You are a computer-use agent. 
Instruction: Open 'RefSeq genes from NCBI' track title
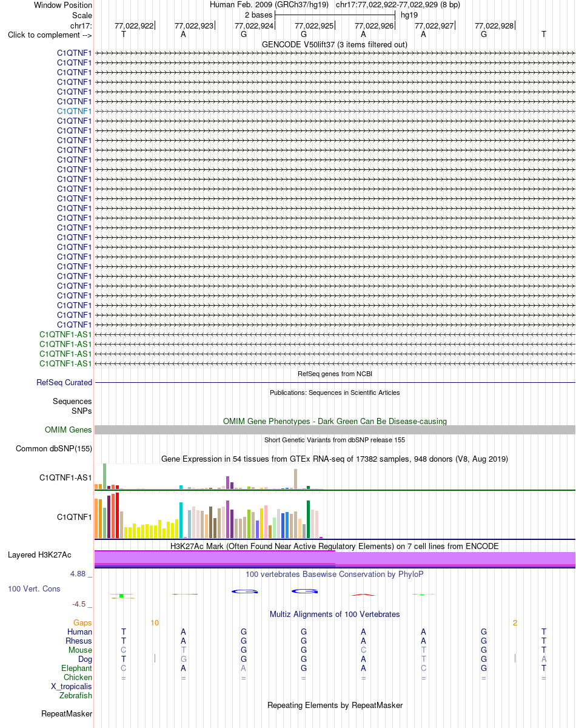(335, 374)
